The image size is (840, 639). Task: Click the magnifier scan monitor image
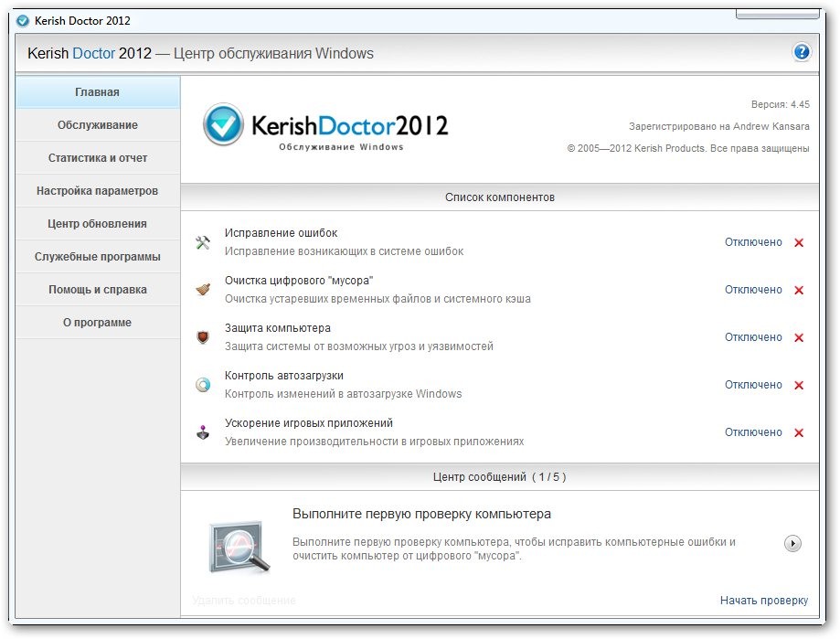(239, 547)
